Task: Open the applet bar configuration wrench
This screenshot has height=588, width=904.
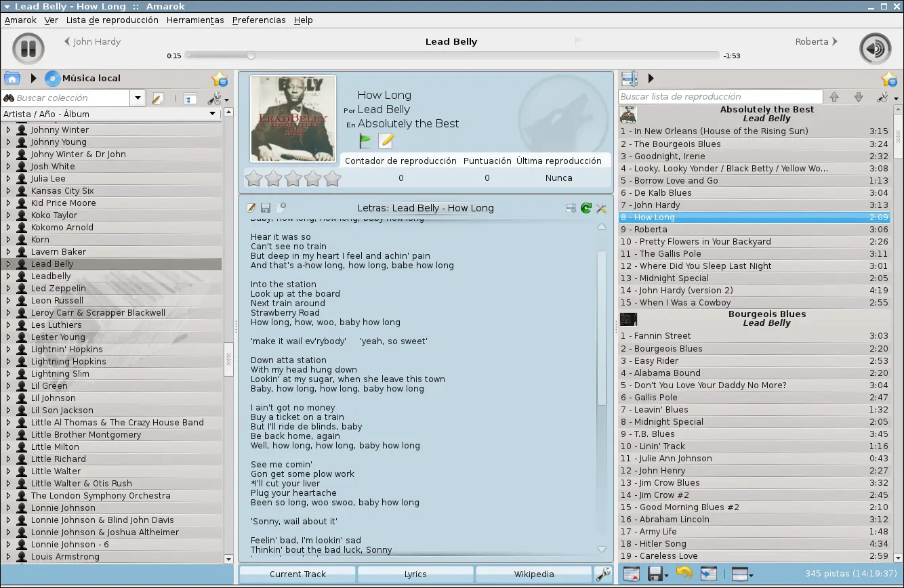Action: pos(602,574)
